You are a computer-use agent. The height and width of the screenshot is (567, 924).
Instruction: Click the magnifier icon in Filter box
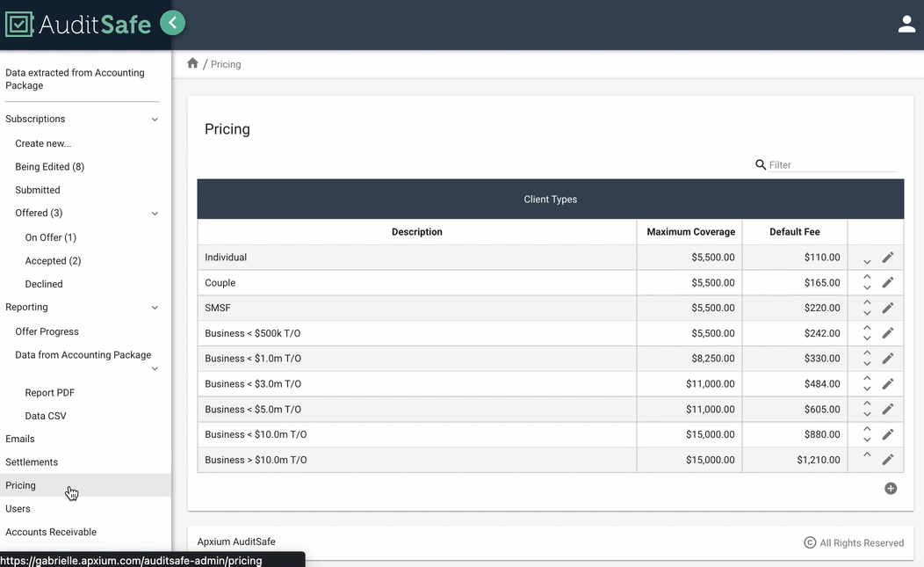760,164
